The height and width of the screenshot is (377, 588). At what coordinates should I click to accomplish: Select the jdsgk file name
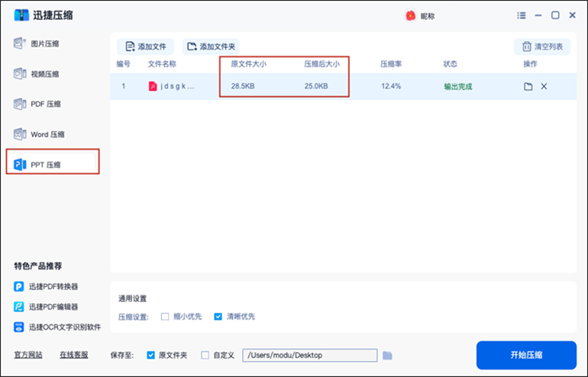click(x=177, y=86)
